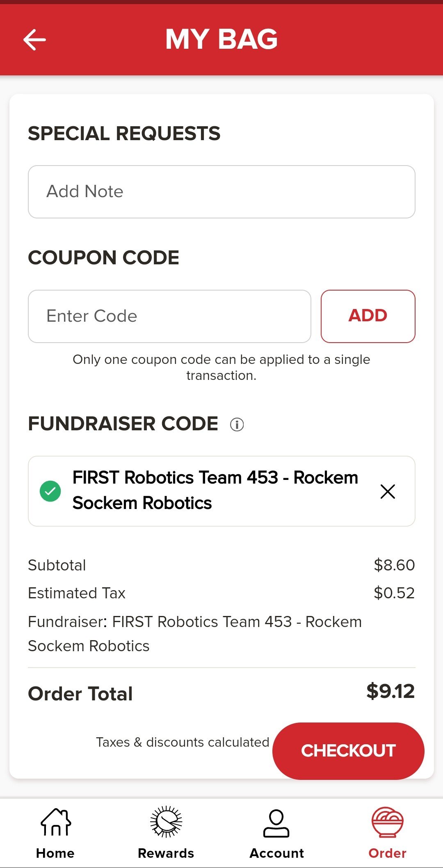Tap the Fundraiser summary line under Estimated Tax

(x=195, y=634)
